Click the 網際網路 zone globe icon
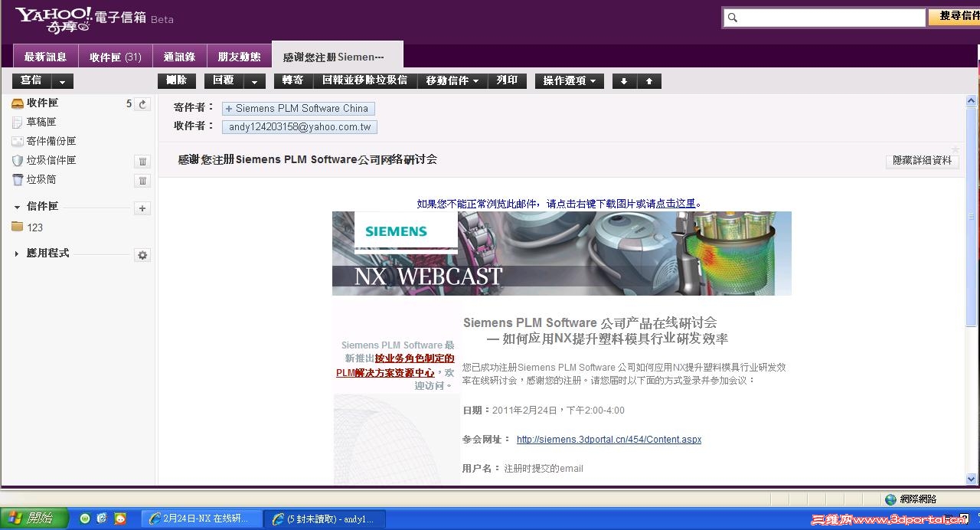The width and height of the screenshot is (980, 530). [890, 499]
